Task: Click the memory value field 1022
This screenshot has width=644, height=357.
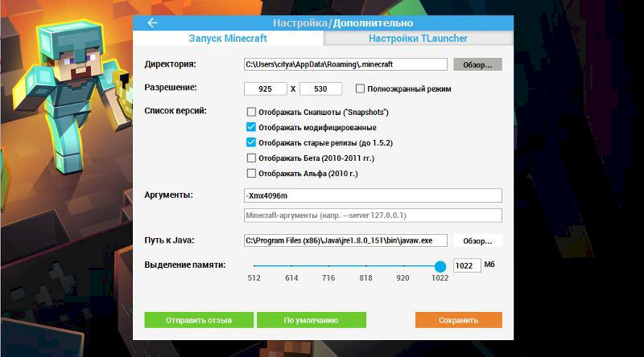Action: click(x=467, y=265)
